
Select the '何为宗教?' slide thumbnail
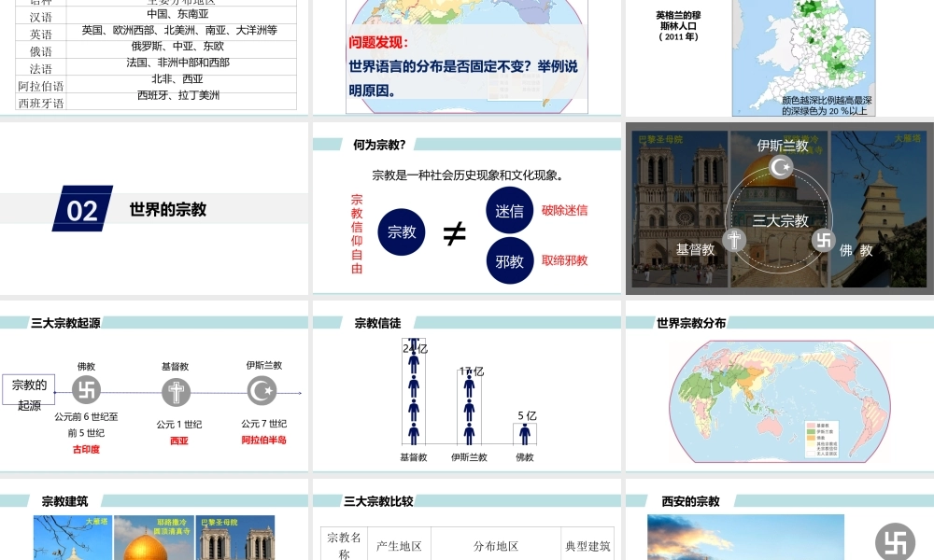466,208
